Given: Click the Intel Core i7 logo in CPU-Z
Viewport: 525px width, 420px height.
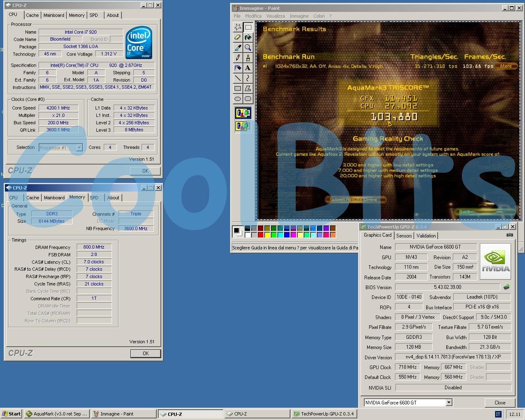Looking at the screenshot, I should pyautogui.click(x=139, y=42).
